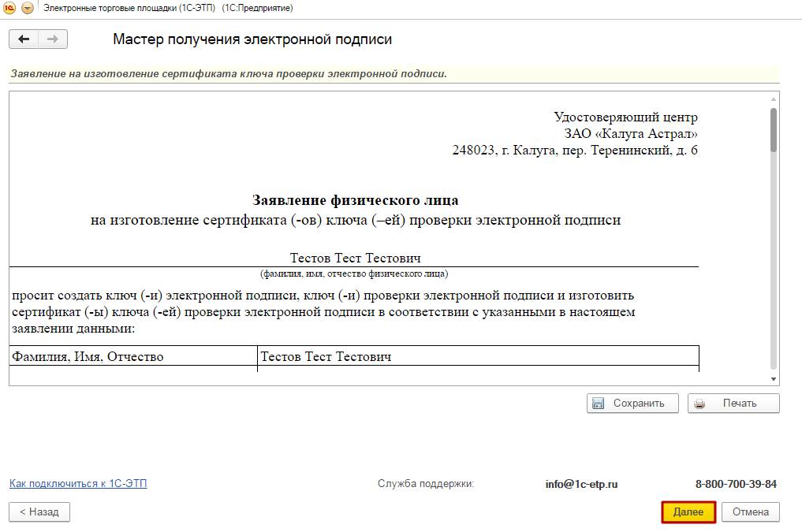The image size is (802, 532).
Task: Click text ЗАО «Калуга Астрал»
Action: 631,133
